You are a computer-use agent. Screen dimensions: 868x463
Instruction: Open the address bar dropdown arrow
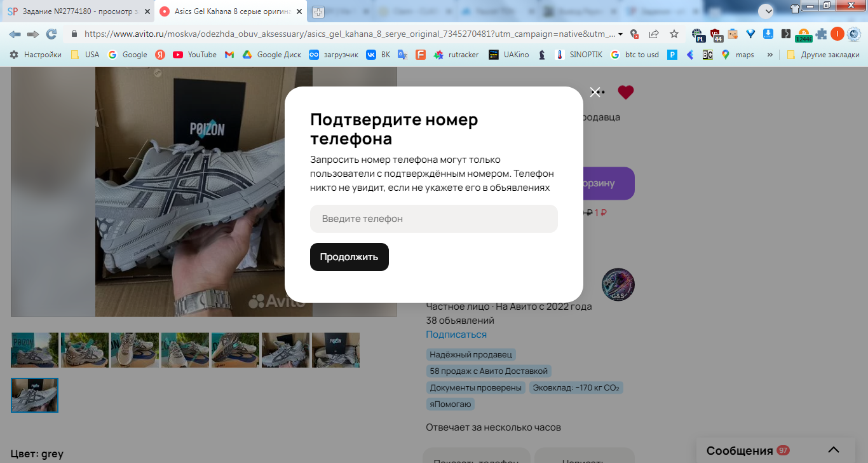(621, 34)
